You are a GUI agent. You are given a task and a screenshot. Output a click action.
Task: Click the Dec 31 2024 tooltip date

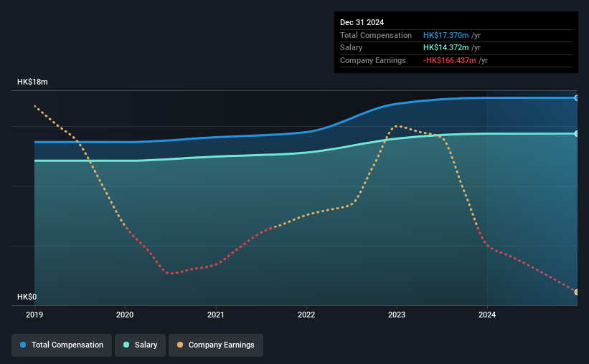tap(362, 22)
